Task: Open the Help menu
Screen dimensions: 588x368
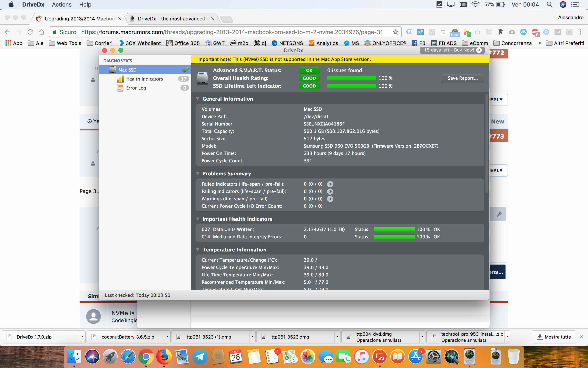Action: 85,4
